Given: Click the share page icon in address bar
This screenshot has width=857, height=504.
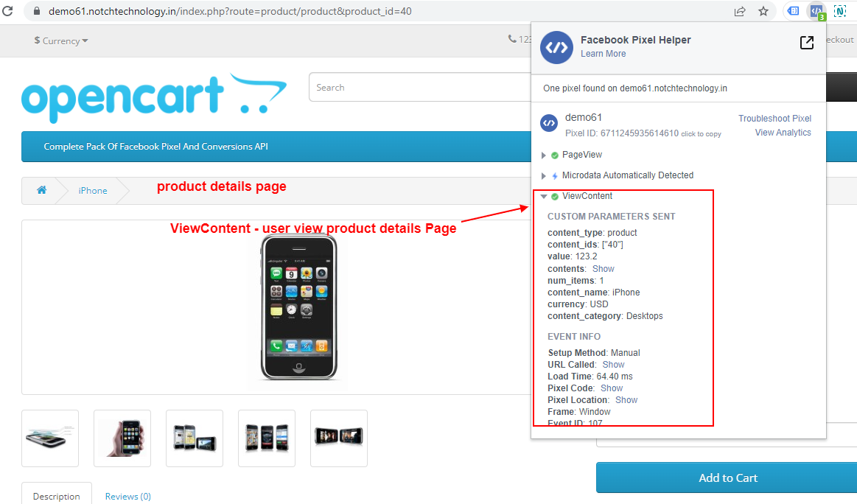Looking at the screenshot, I should point(740,11).
